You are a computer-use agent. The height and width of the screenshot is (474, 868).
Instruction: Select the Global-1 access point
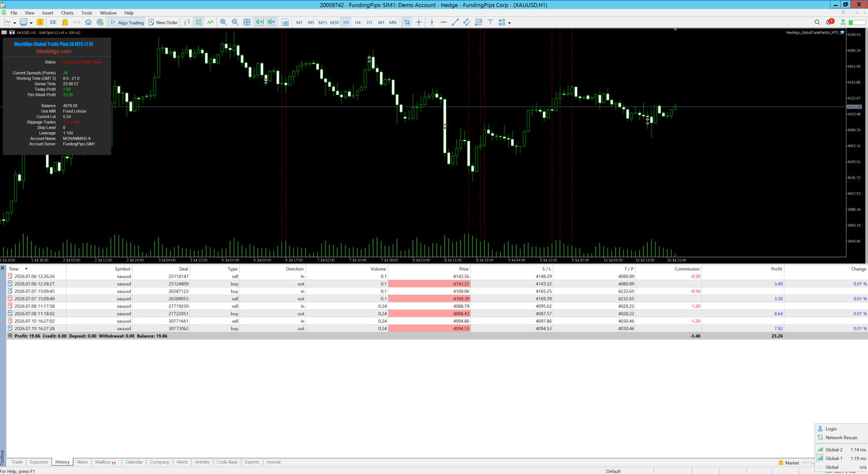(842, 458)
